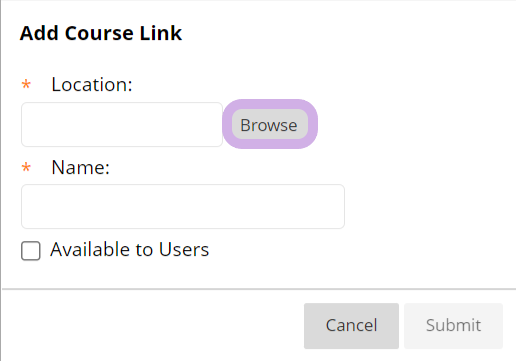This screenshot has height=361, width=516.
Task: Select the wide empty field under Name
Action: point(183,206)
